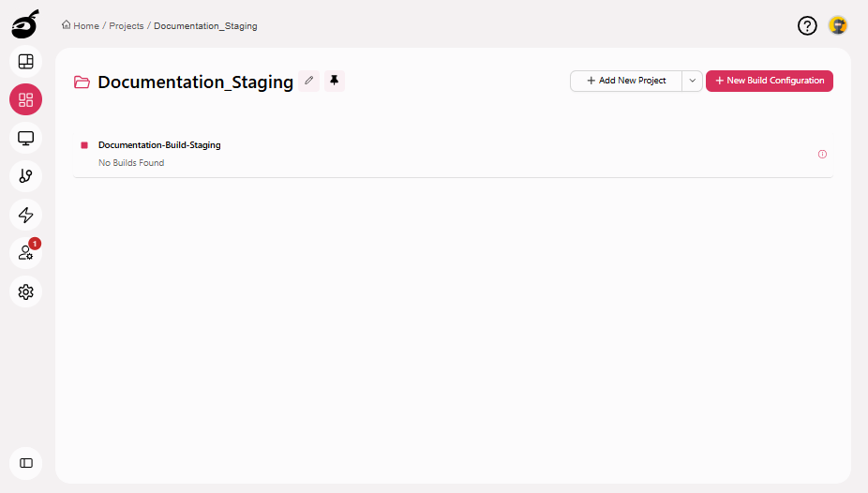Open the settings gear in the sidebar

[25, 291]
